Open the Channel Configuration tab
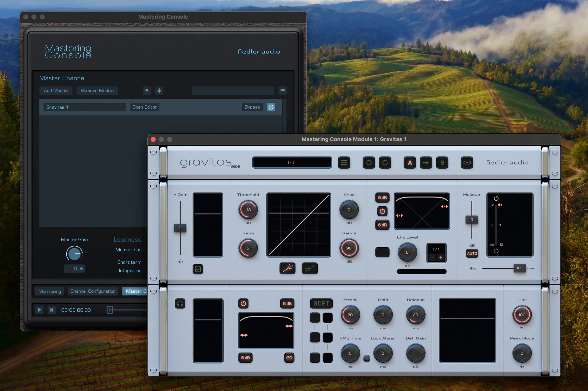The image size is (588, 391). click(x=93, y=291)
